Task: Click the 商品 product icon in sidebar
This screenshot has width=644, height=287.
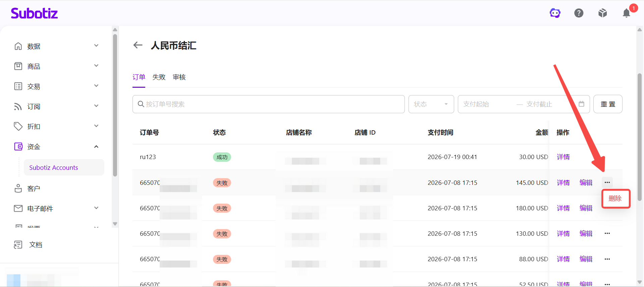Action: point(18,66)
